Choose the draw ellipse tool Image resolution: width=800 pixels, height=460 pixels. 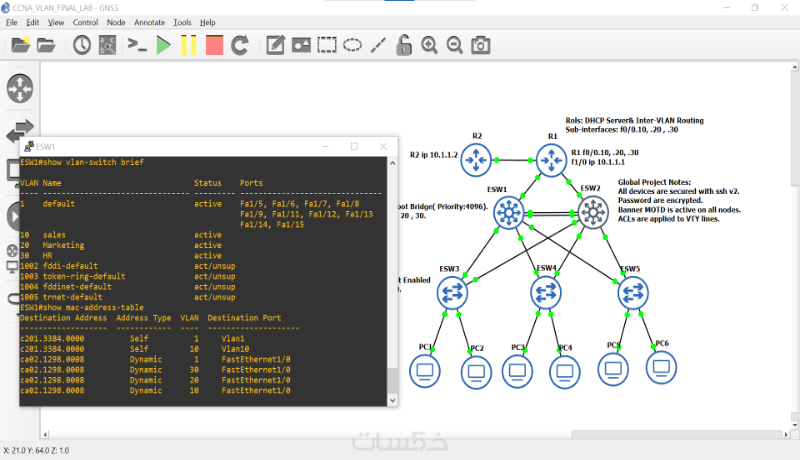coord(352,45)
